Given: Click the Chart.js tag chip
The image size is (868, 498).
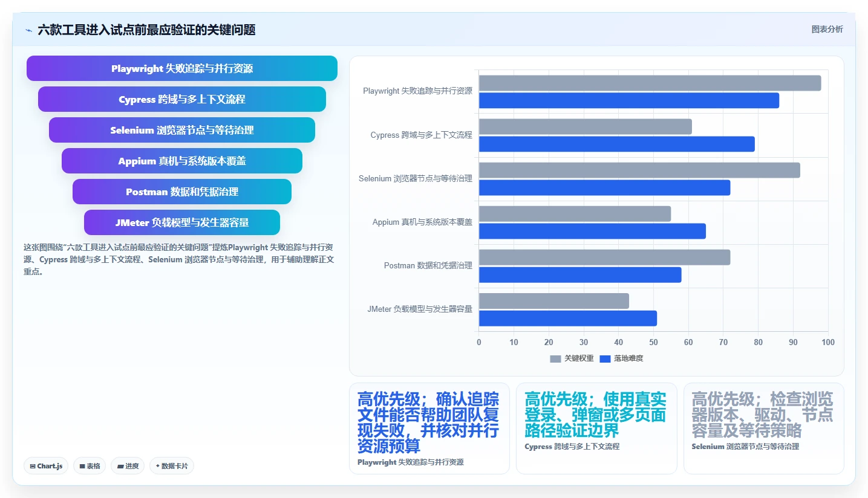Looking at the screenshot, I should (x=47, y=466).
